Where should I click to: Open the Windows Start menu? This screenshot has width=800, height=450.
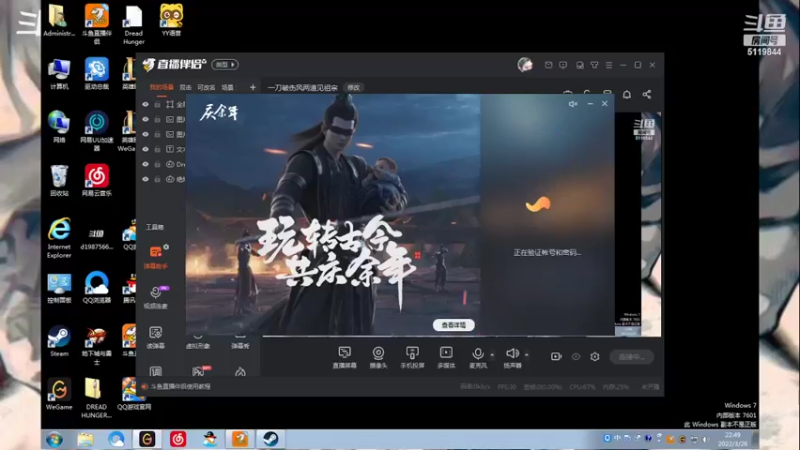[x=55, y=439]
